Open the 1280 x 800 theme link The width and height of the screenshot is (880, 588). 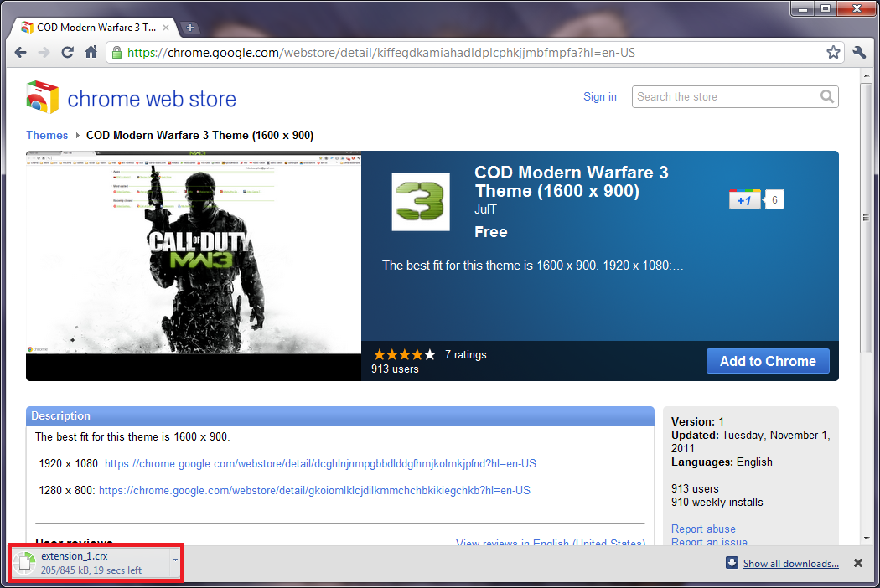[314, 490]
